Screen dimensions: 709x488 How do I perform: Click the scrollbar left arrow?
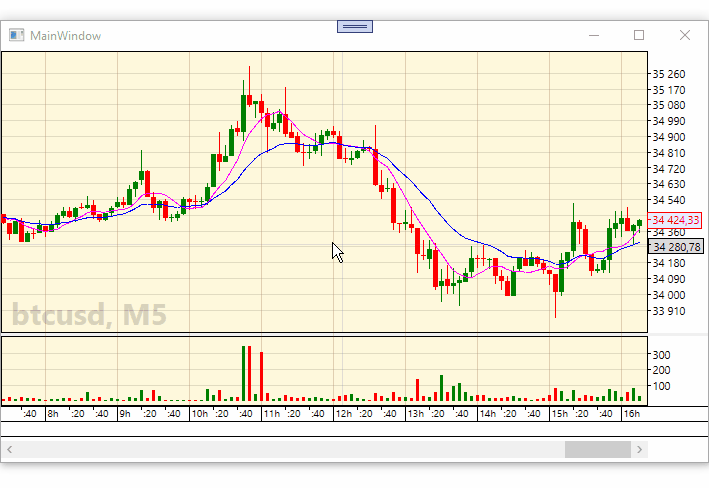(9, 450)
